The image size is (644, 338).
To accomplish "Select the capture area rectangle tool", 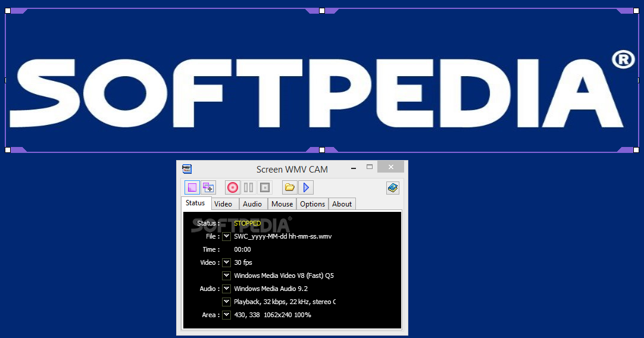I will (192, 187).
